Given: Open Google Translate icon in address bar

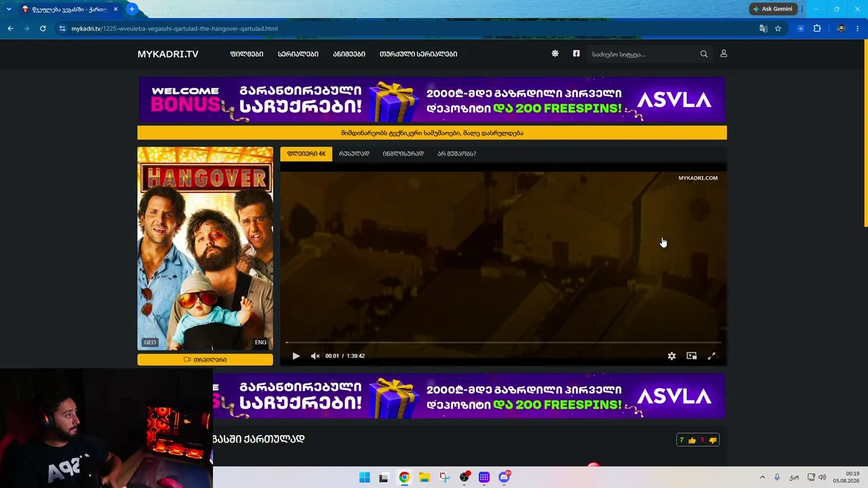Looking at the screenshot, I should [x=764, y=28].
